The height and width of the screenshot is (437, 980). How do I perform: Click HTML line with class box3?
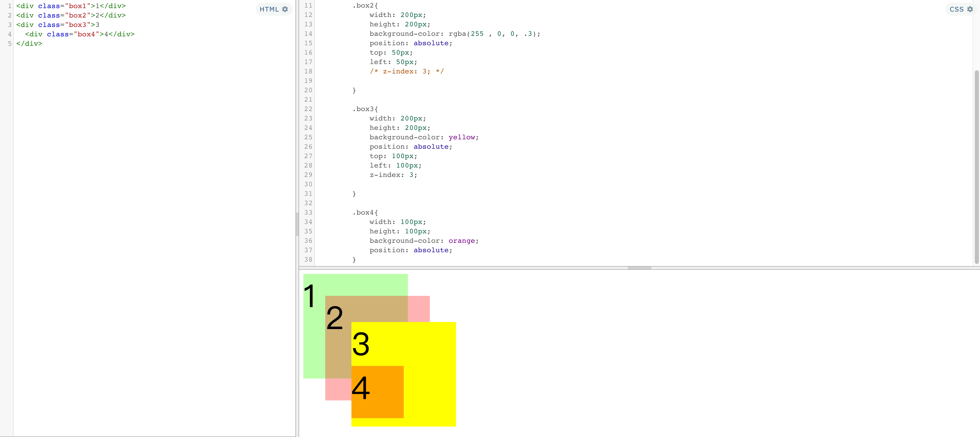(58, 25)
